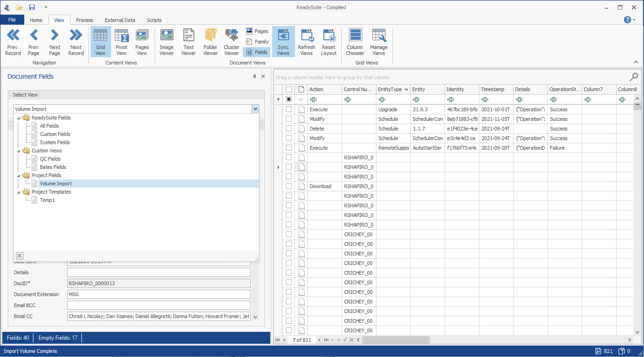Pin the Document Fields panel

pos(255,76)
